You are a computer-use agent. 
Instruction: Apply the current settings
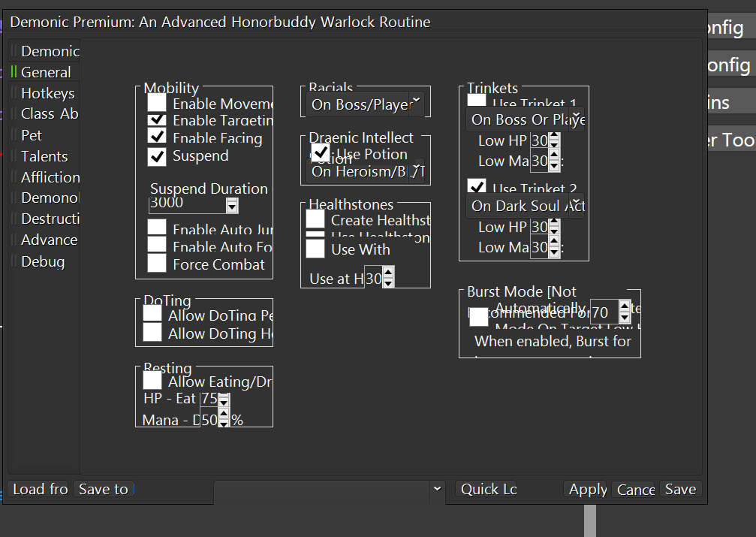coord(586,489)
